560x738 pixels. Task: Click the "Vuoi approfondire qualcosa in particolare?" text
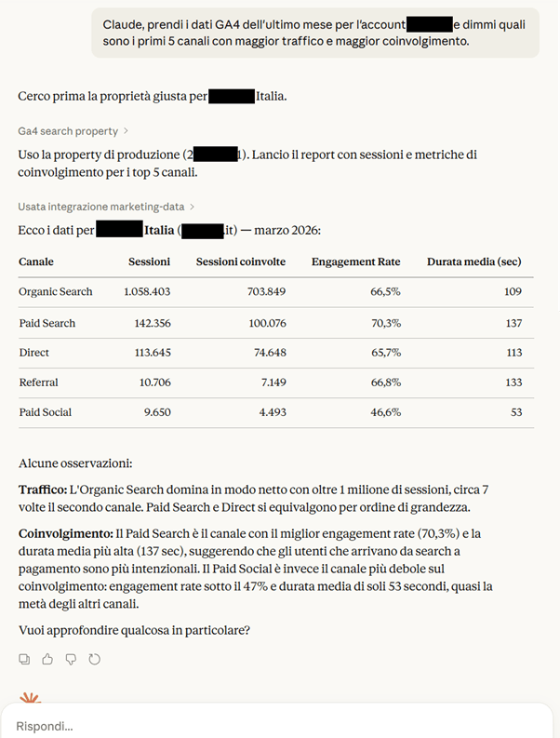click(x=134, y=630)
